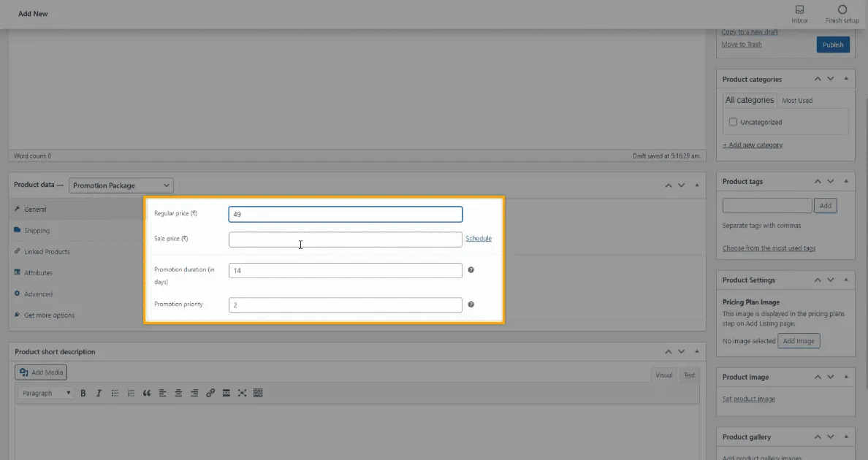
Task: Click the numbered list icon
Action: click(131, 393)
